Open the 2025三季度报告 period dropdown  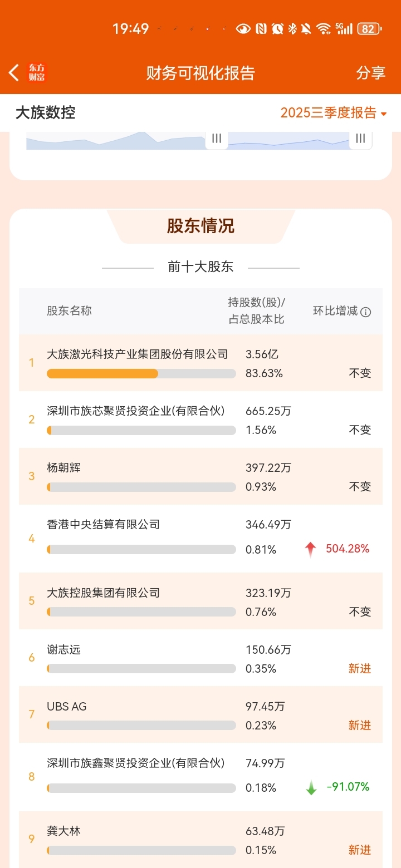(x=334, y=113)
